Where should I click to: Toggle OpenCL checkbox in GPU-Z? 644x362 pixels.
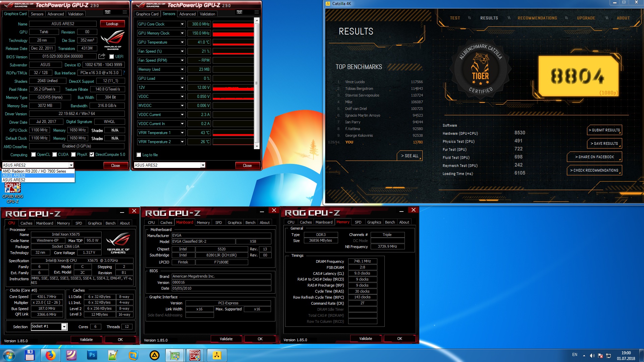pos(34,155)
